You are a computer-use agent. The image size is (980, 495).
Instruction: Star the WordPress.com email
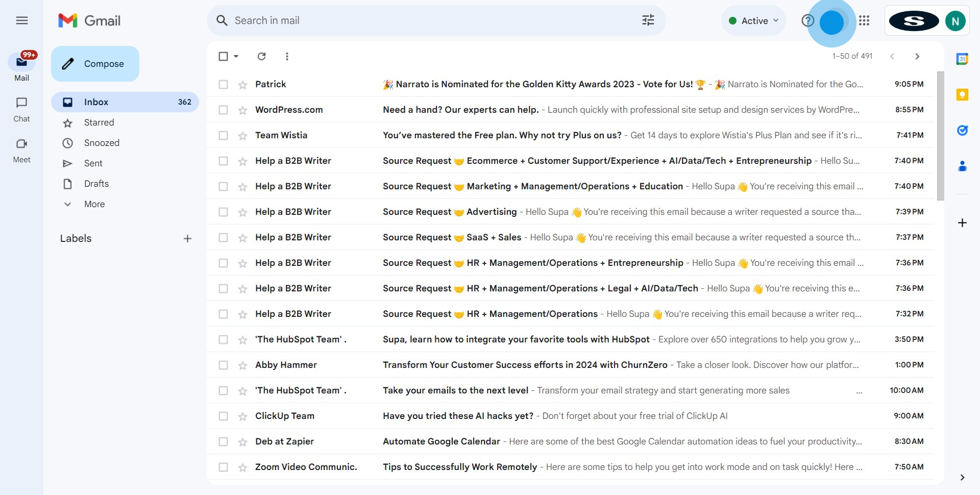click(x=242, y=110)
